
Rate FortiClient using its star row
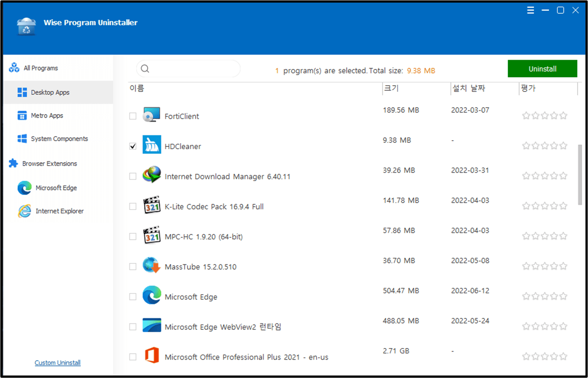coord(545,116)
